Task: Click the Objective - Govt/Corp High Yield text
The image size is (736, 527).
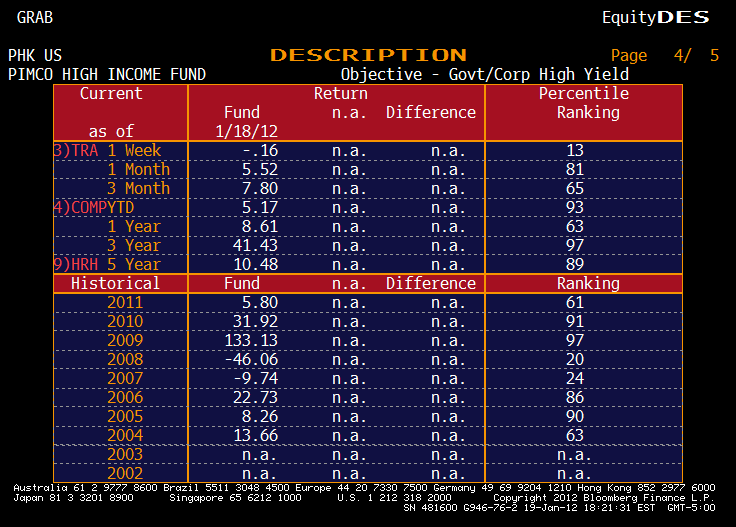Action: [x=484, y=75]
